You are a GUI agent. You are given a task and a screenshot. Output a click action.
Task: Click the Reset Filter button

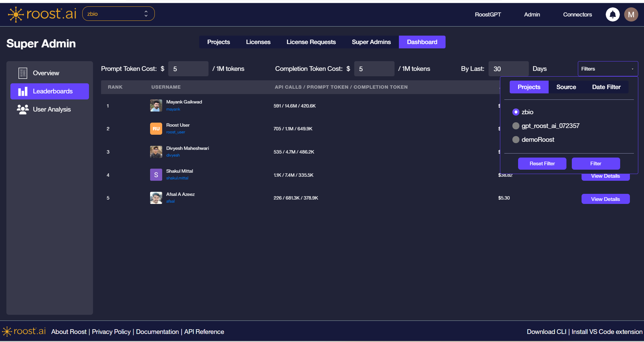(542, 164)
